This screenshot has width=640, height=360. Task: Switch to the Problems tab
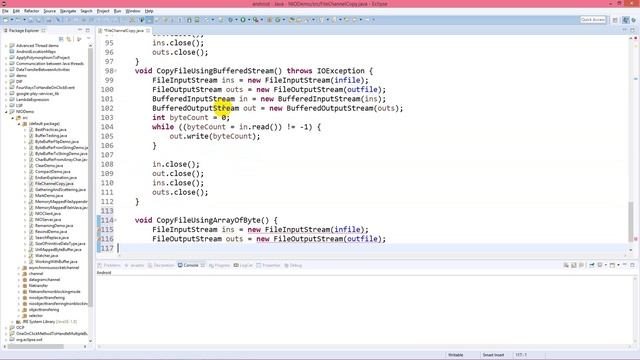pyautogui.click(x=109, y=265)
